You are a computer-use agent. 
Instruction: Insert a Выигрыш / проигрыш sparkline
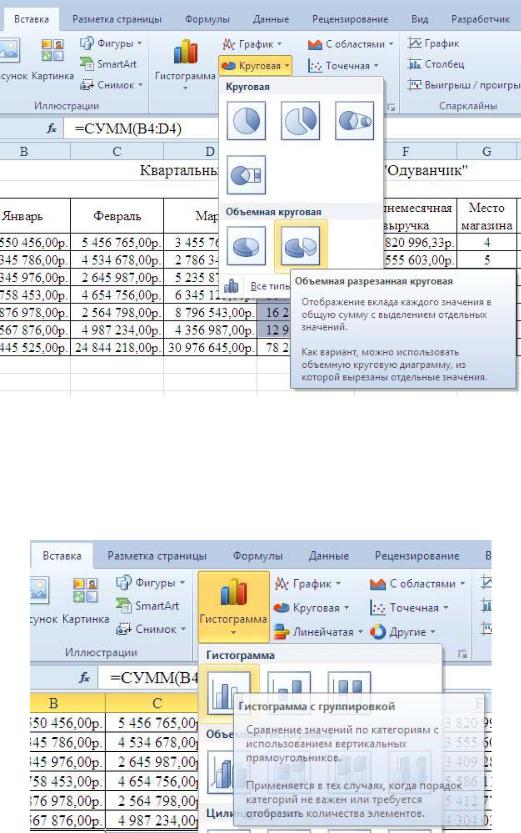tap(463, 84)
